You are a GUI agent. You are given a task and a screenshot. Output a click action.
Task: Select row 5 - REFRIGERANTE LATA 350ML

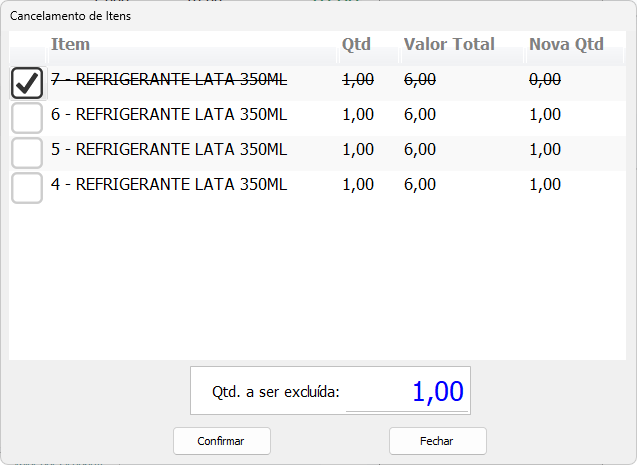[169, 150]
